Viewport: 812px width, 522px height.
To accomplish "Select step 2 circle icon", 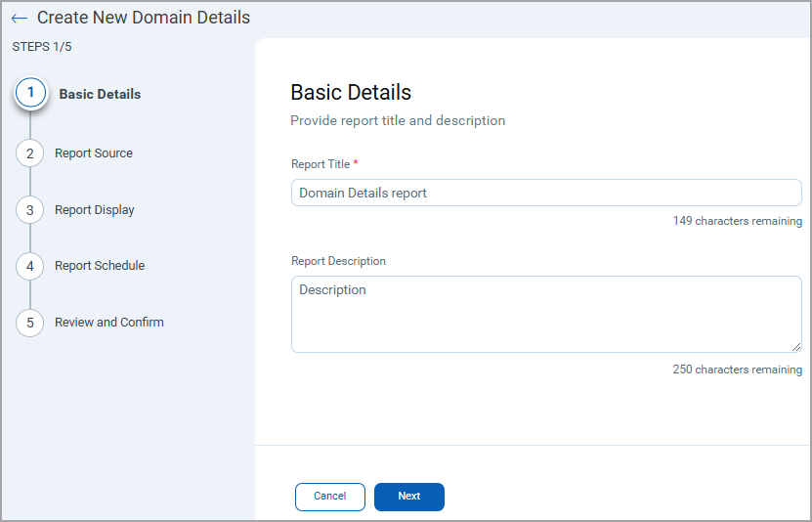I will [x=30, y=153].
